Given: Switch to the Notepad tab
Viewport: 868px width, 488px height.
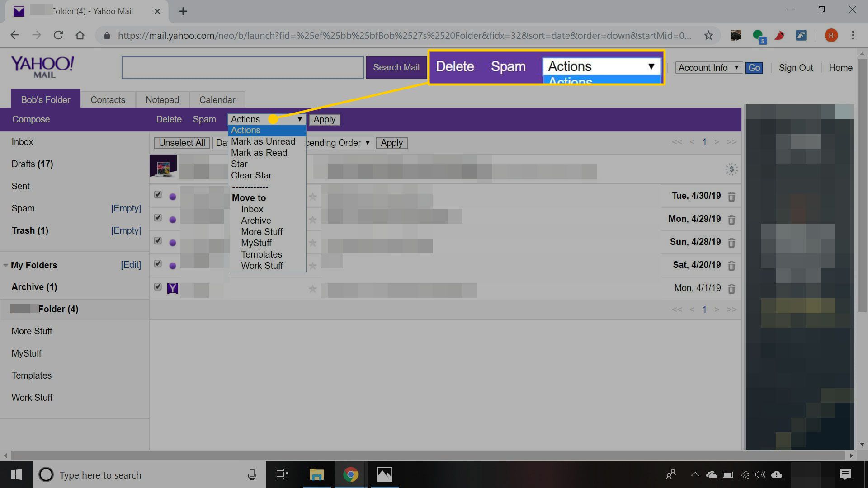Looking at the screenshot, I should click(162, 100).
